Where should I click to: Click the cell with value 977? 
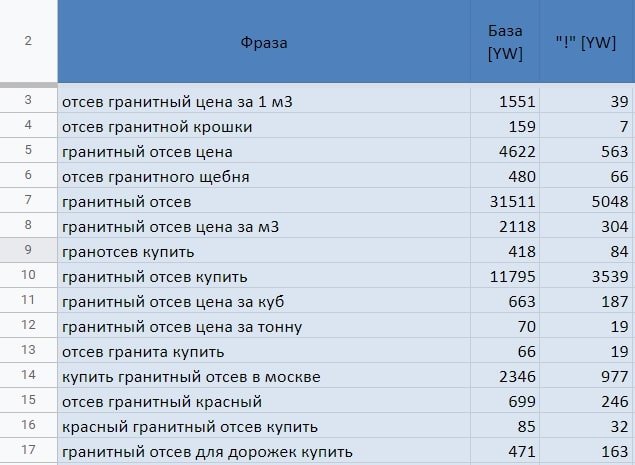pyautogui.click(x=586, y=377)
